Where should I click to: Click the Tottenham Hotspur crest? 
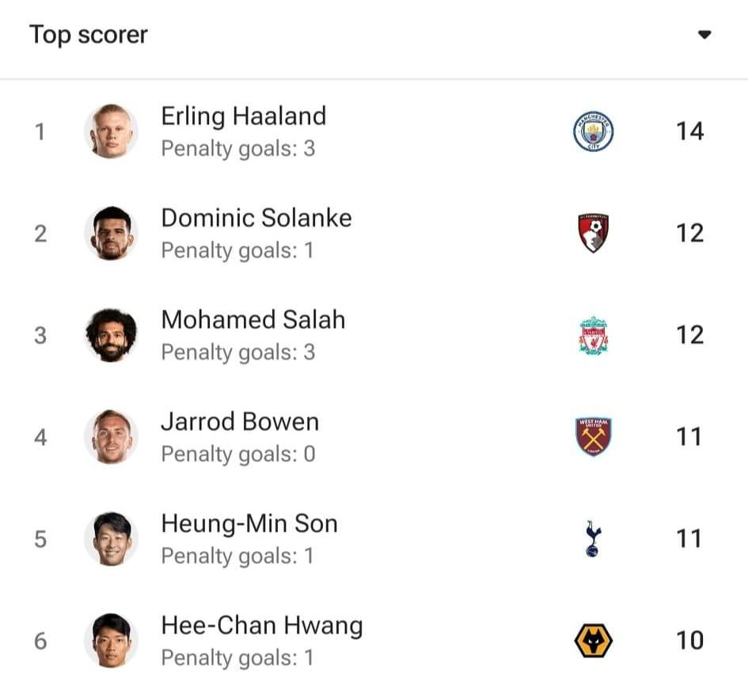(593, 538)
